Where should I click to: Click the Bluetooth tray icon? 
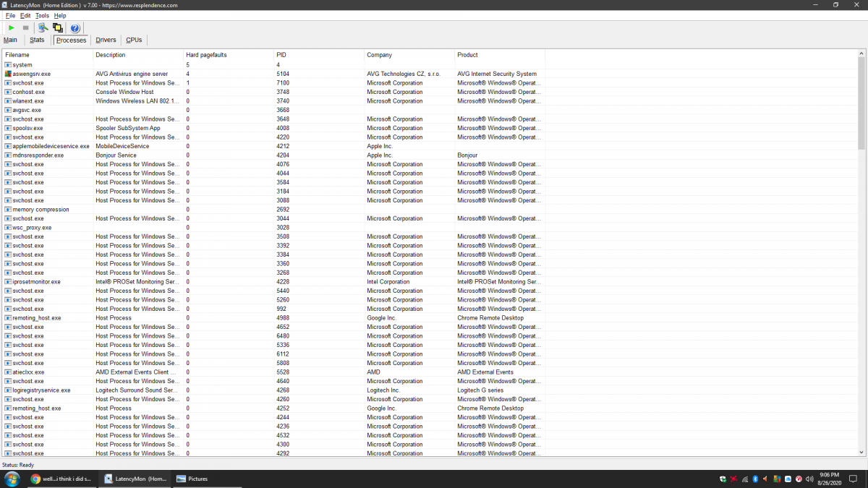pyautogui.click(x=755, y=479)
